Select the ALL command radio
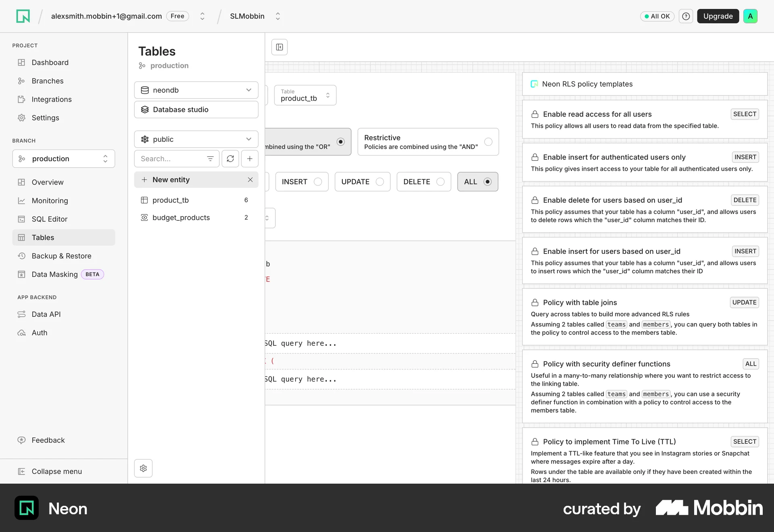 tap(487, 182)
